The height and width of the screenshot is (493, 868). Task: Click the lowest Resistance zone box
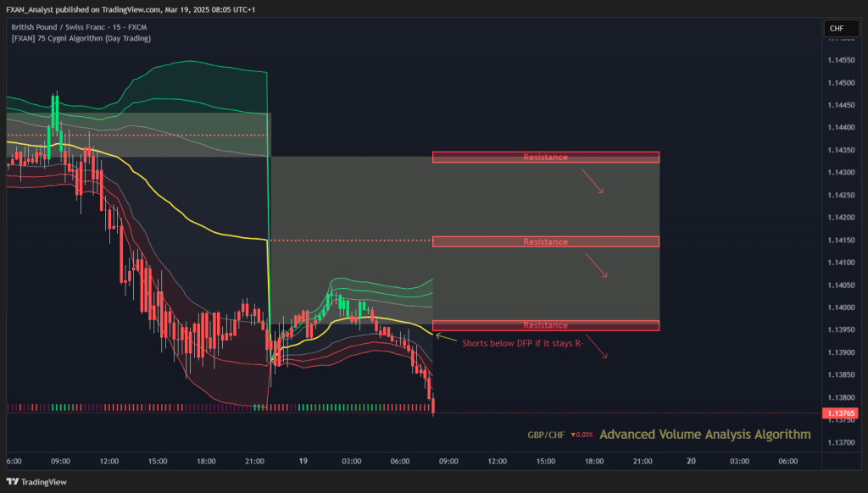click(x=545, y=325)
